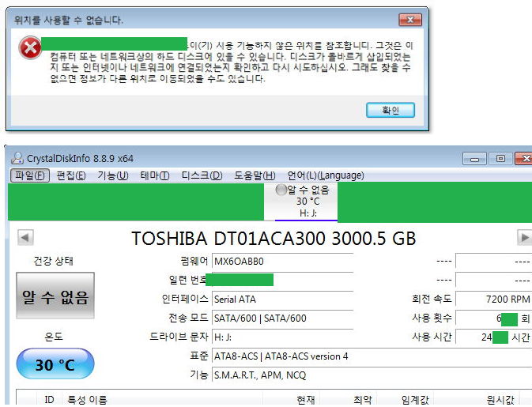The height and width of the screenshot is (407, 532).
Task: Open the 도움말(H) menu
Action: point(255,175)
